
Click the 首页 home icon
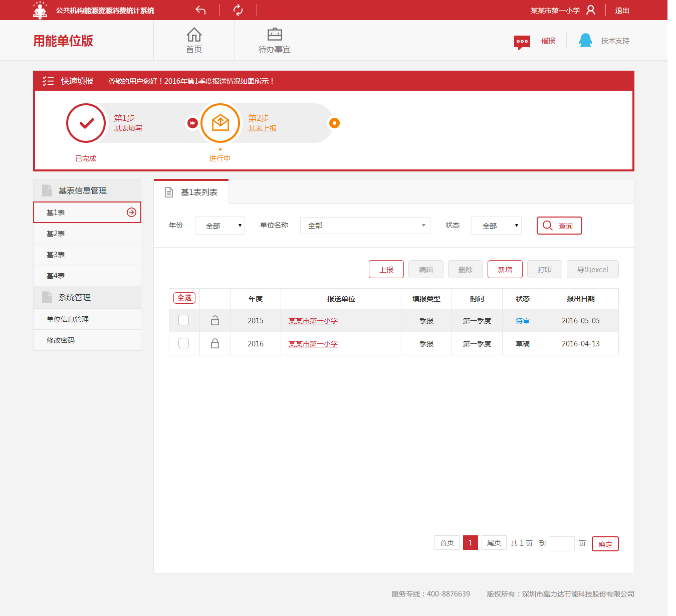click(194, 34)
